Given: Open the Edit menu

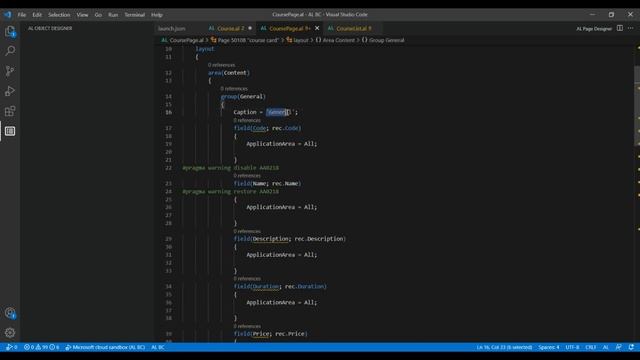Looking at the screenshot, I should click(x=37, y=15).
